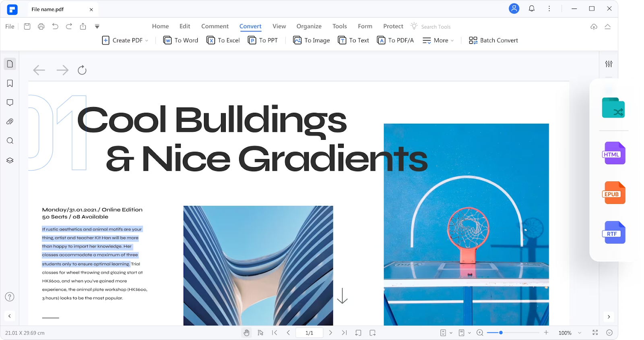Go to the last page

click(344, 333)
